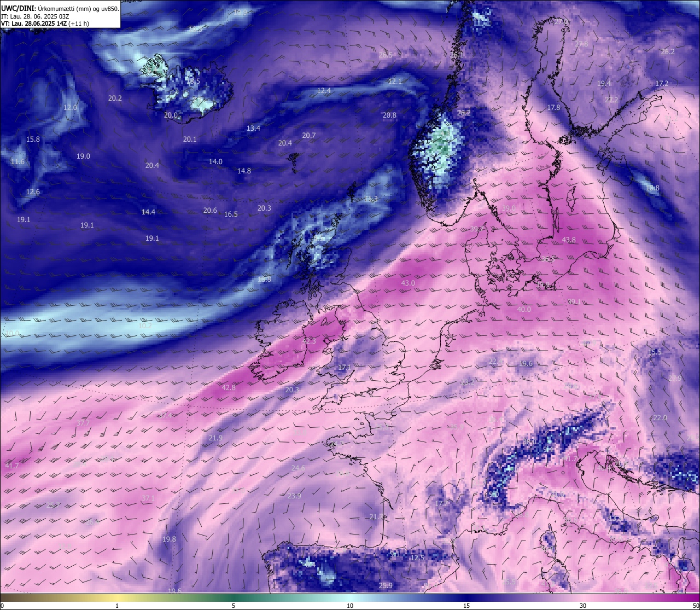Click the map value 43.8 over the Baltic
This screenshot has width=700, height=610.
(x=569, y=240)
